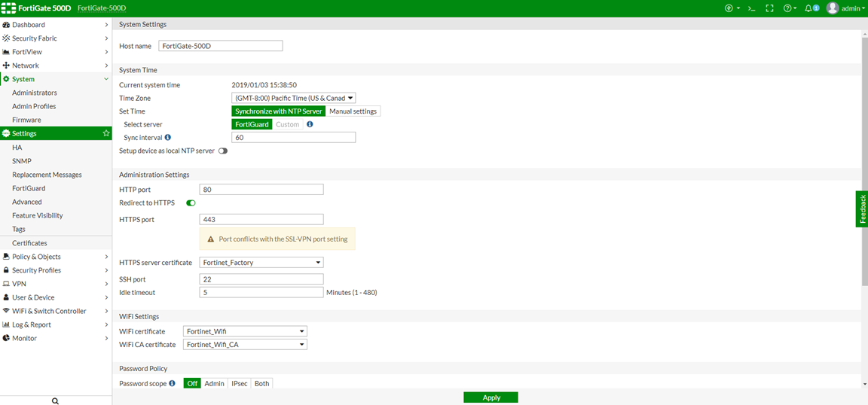Expand the Monitor menu chevron
Screen dimensions: 868x405
[106, 338]
